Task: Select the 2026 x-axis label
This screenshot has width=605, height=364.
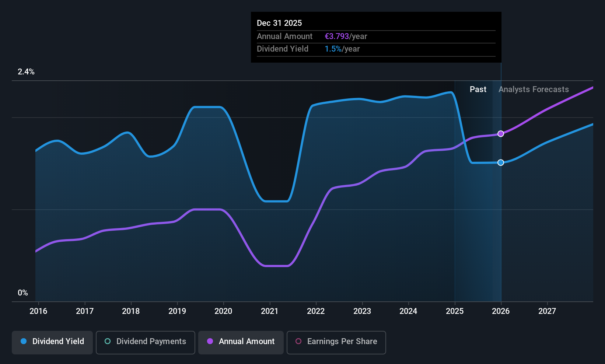Action: click(501, 311)
